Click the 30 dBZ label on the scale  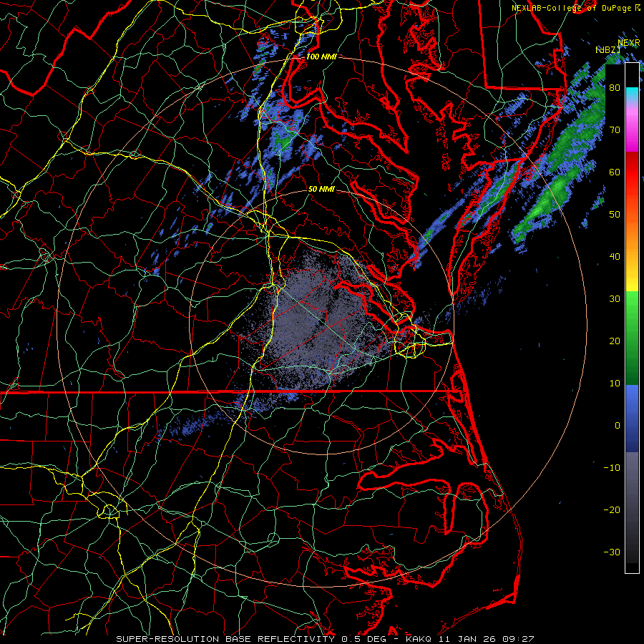(615, 299)
